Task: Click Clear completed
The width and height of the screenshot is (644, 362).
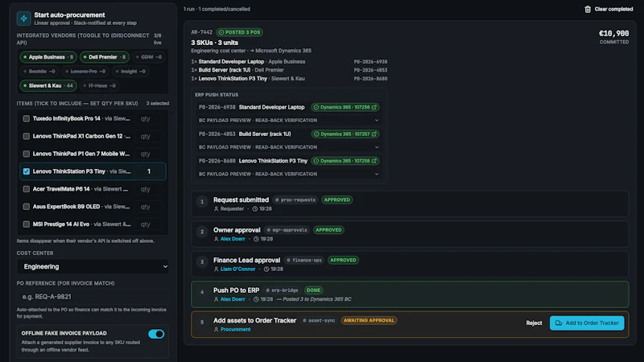Action: pyautogui.click(x=609, y=9)
